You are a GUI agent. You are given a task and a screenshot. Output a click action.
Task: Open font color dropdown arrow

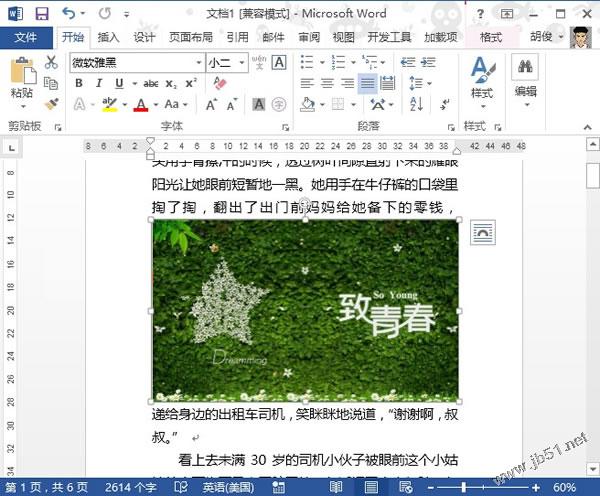point(156,104)
